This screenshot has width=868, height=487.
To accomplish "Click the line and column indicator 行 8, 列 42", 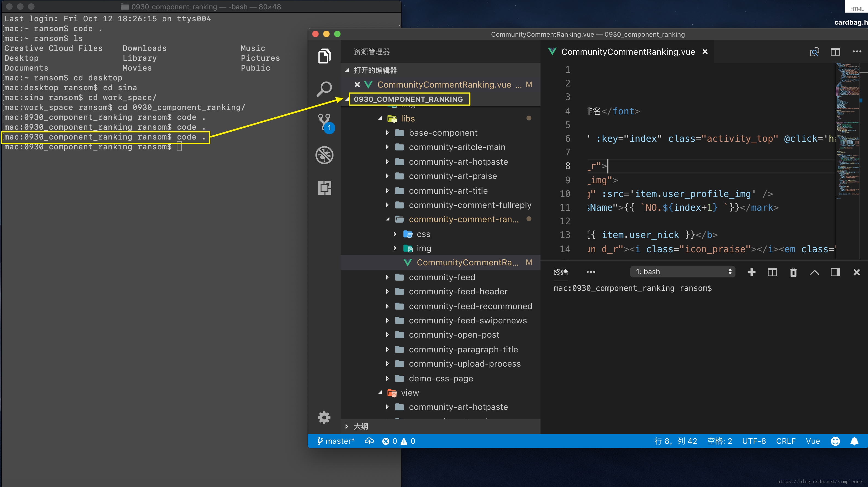I will click(676, 441).
